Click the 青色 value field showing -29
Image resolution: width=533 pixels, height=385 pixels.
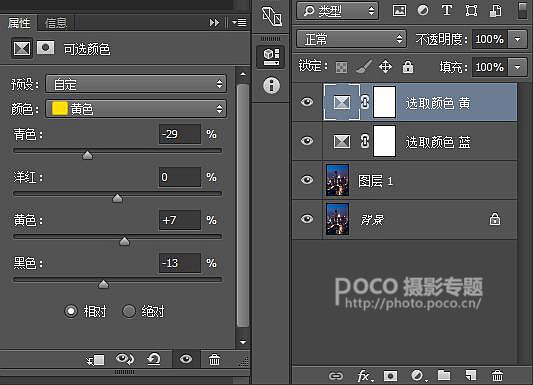point(180,134)
